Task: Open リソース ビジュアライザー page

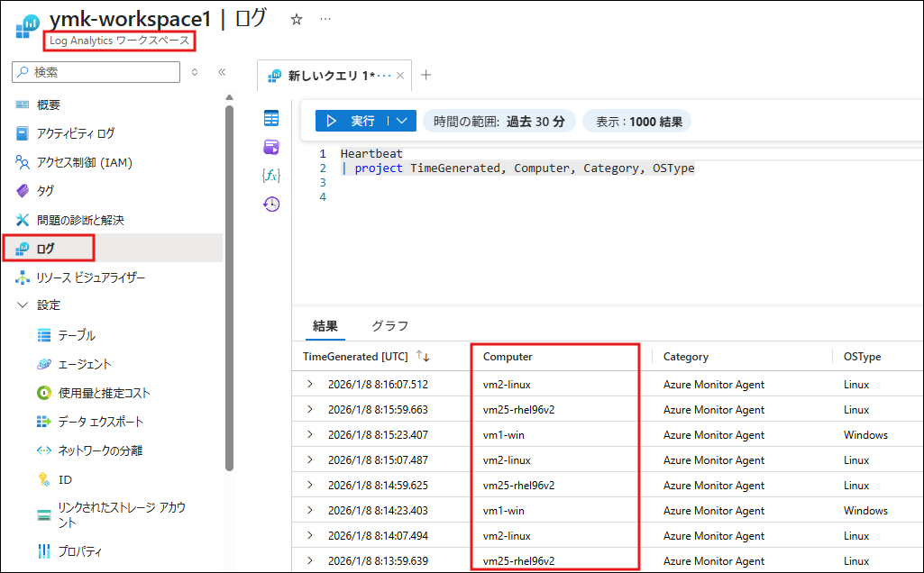Action: 91,277
